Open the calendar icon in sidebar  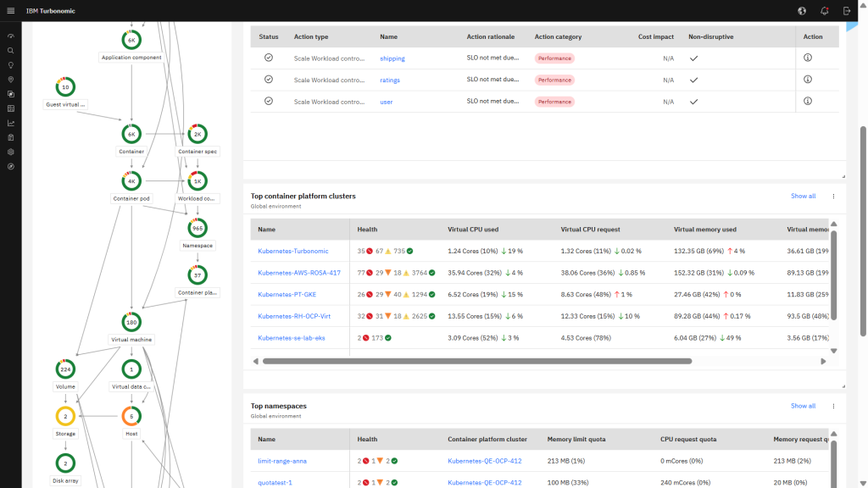coord(10,108)
